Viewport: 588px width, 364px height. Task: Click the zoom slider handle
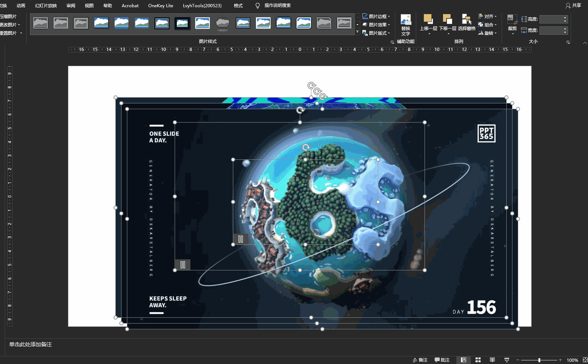tap(539, 360)
